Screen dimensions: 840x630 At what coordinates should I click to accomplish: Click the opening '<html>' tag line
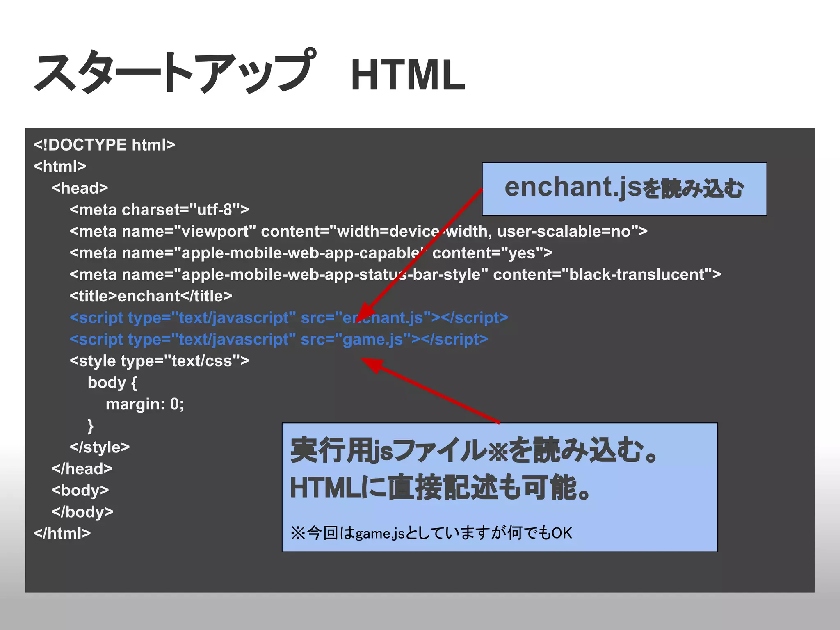60,167
